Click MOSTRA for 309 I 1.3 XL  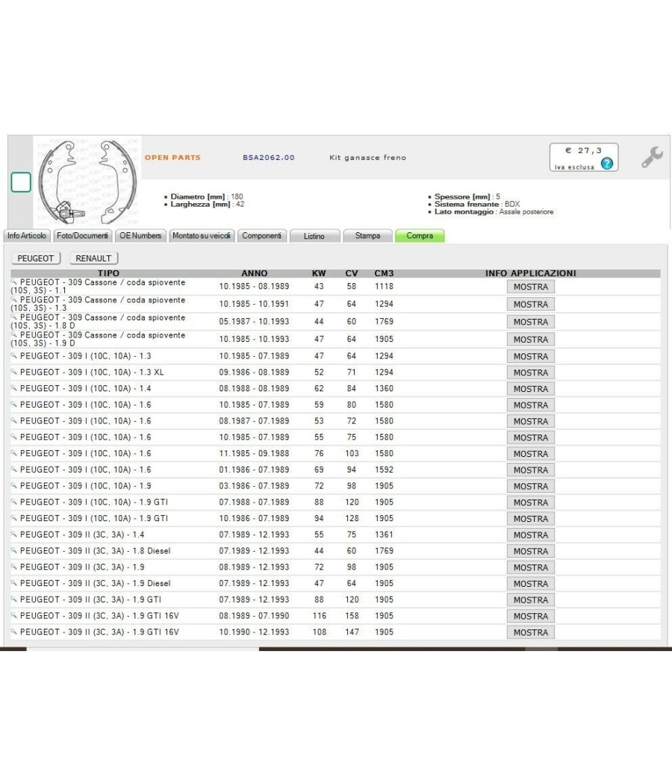point(530,373)
